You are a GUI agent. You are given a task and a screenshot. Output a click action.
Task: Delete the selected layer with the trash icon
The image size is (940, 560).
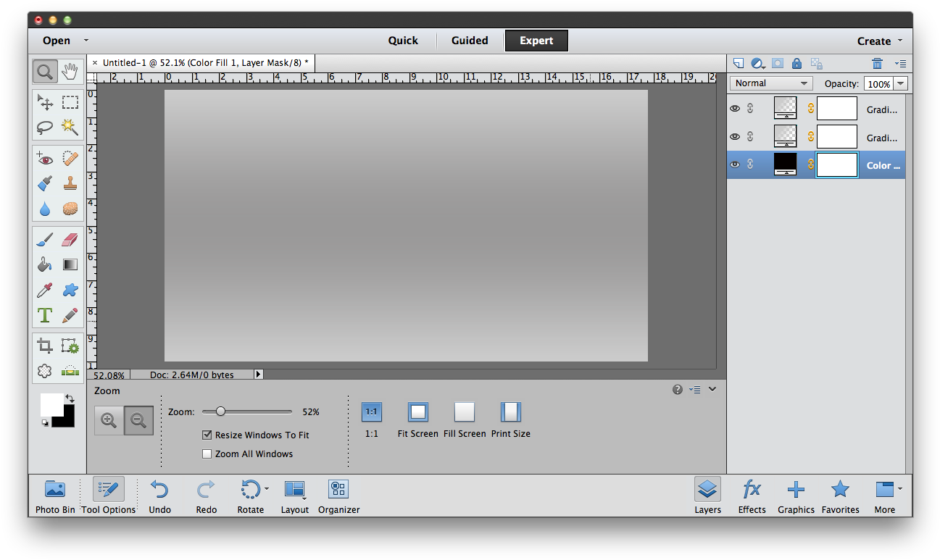877,63
